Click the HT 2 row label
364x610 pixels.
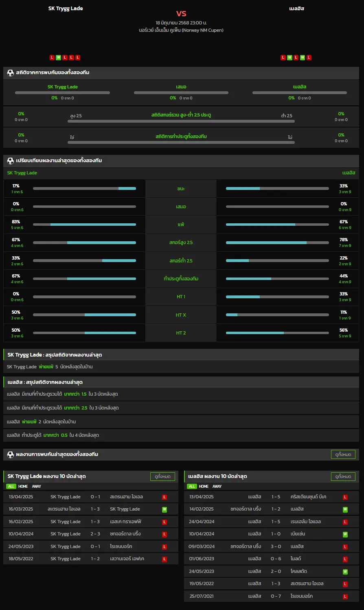coord(181,333)
